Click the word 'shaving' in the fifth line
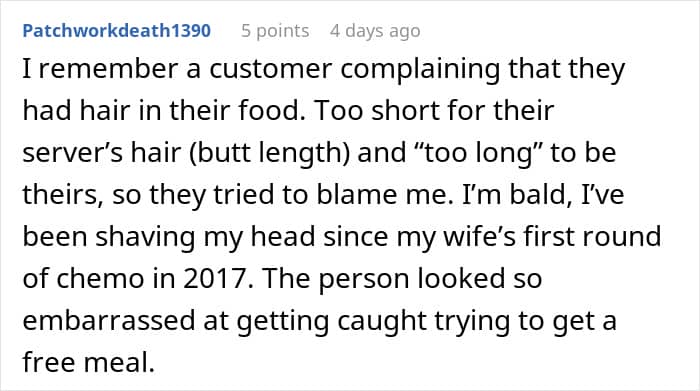 (x=145, y=238)
